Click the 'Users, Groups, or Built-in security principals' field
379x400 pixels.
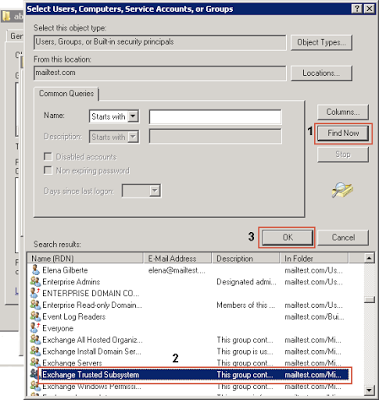click(160, 42)
